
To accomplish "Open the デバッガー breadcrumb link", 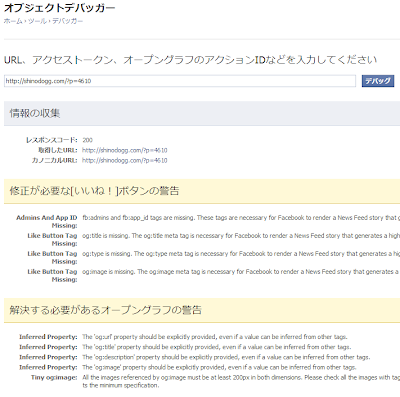I will click(x=67, y=21).
